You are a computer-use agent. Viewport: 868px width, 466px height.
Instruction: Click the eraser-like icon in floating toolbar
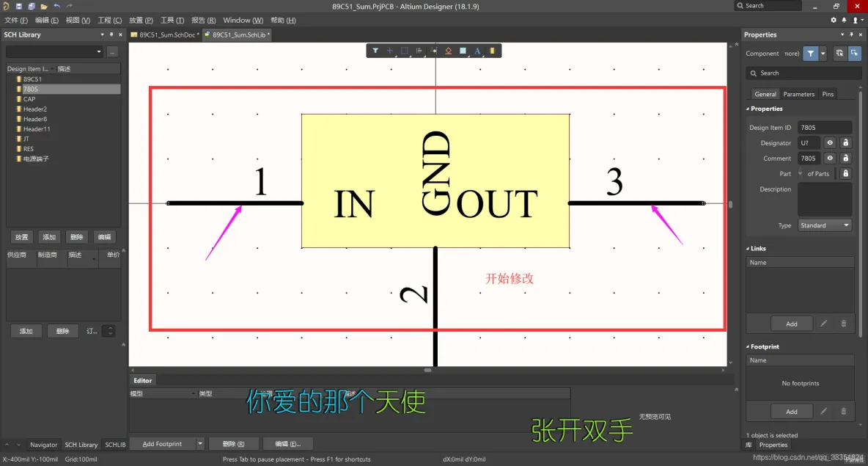coord(448,51)
